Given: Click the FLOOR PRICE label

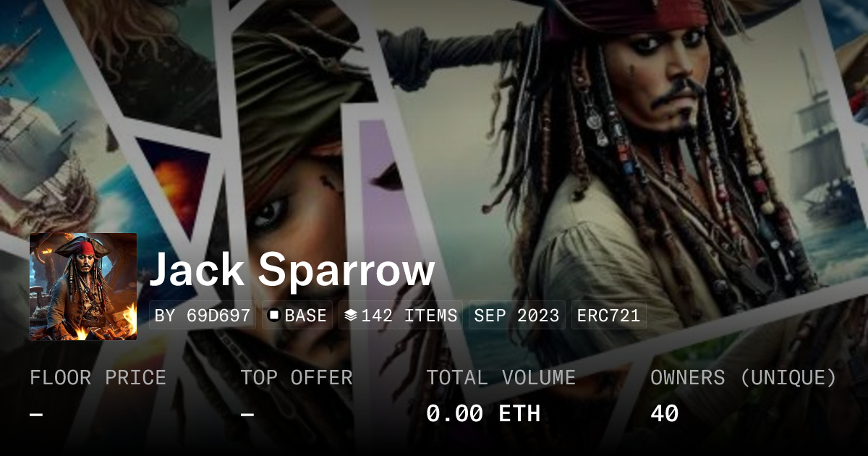Looking at the screenshot, I should 98,378.
